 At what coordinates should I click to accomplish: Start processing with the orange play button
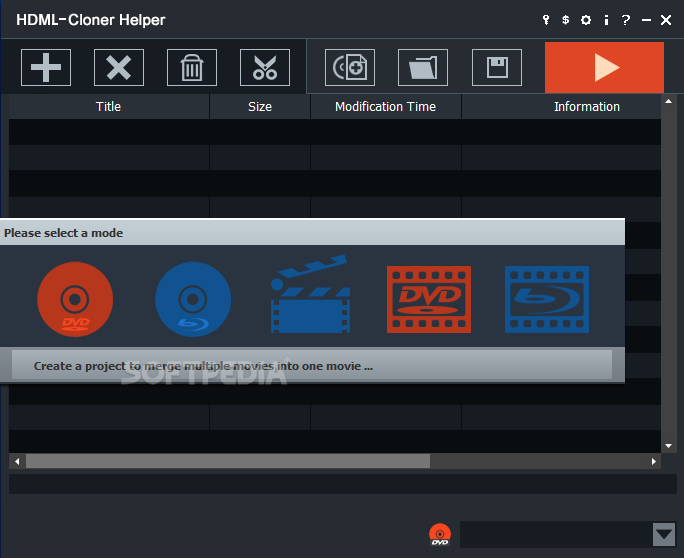coord(604,68)
